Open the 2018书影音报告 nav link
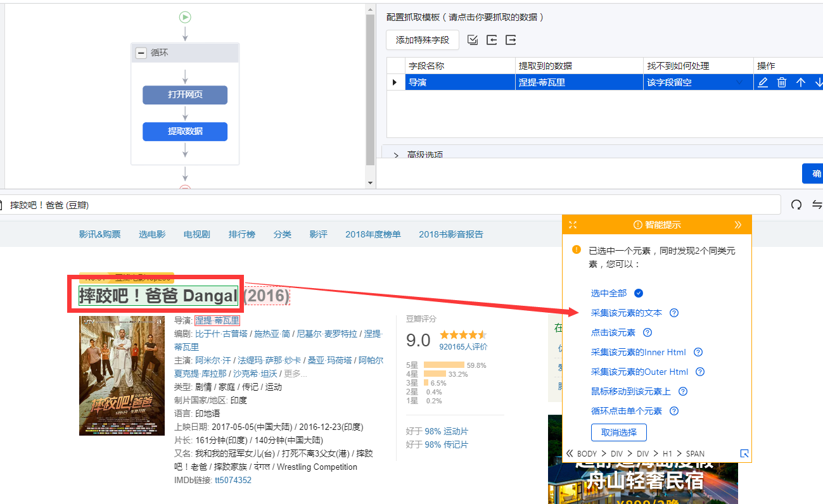823x504 pixels. [451, 234]
